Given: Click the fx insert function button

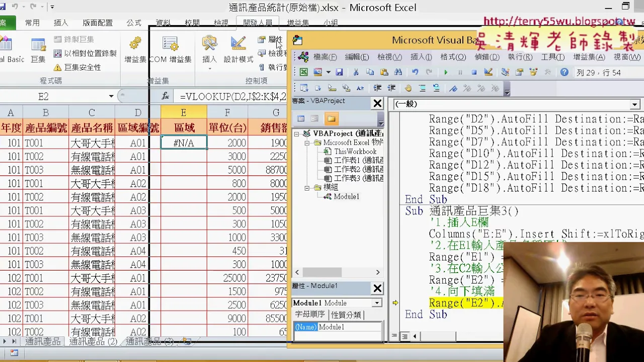Looking at the screenshot, I should pos(165,96).
